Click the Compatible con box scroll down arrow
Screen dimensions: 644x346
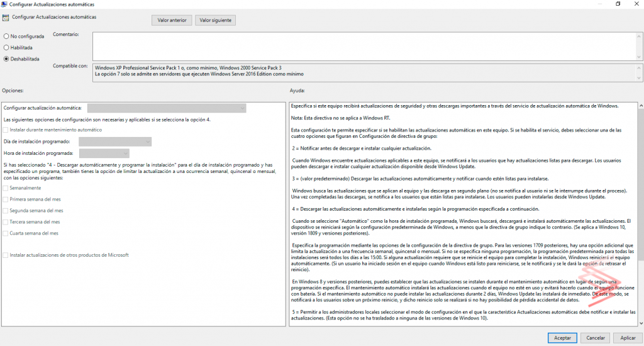[x=639, y=78]
